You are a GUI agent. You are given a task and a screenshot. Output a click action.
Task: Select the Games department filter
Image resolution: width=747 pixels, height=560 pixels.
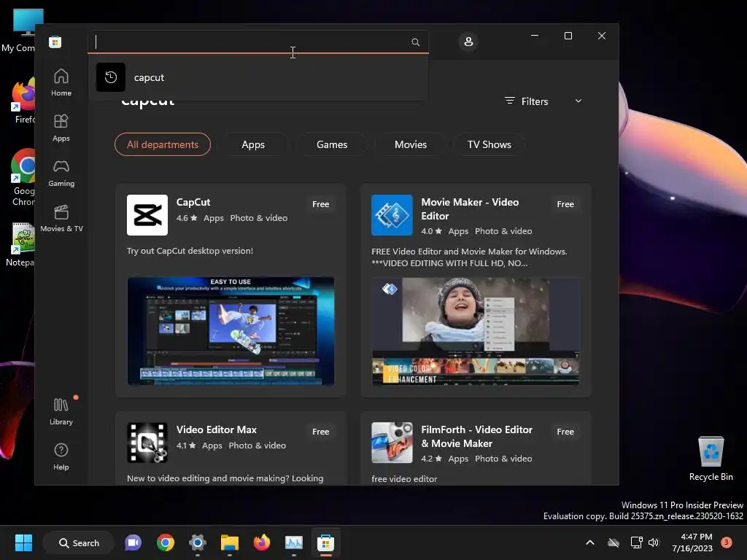332,144
